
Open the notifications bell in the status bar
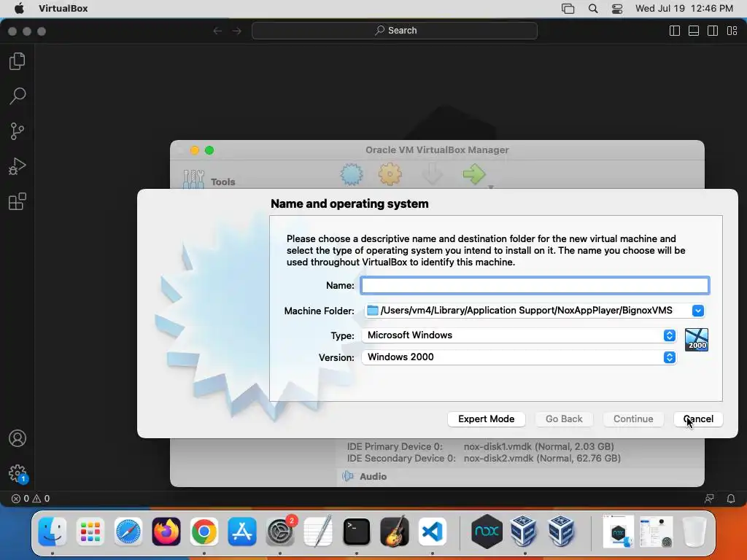click(731, 499)
